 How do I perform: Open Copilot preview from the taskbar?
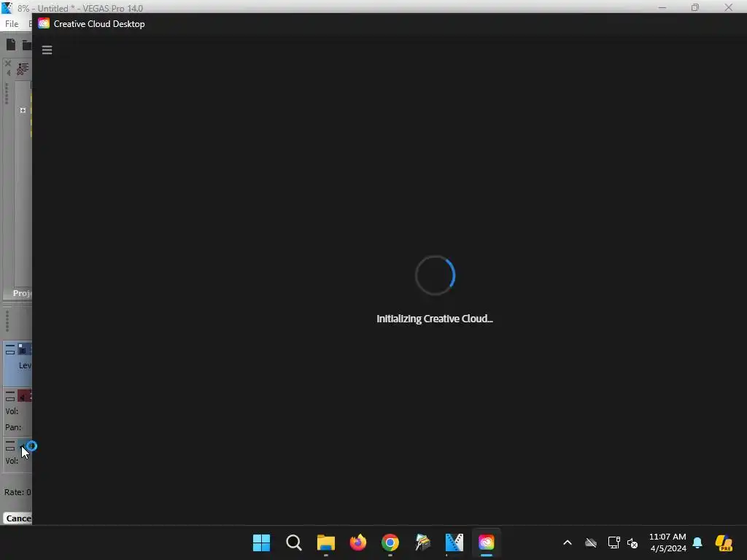tap(724, 542)
